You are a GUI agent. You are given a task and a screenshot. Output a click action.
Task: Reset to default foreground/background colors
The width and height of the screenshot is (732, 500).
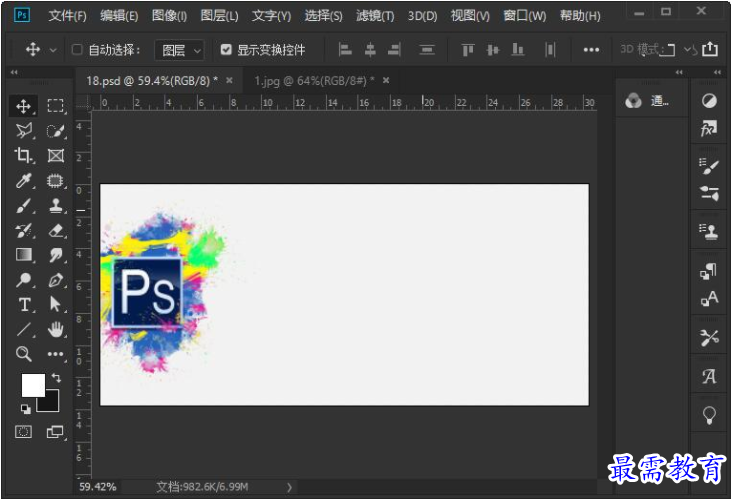(x=26, y=409)
